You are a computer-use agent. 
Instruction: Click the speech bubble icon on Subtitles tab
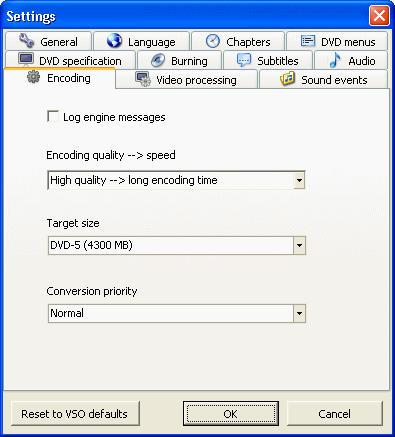click(x=244, y=60)
